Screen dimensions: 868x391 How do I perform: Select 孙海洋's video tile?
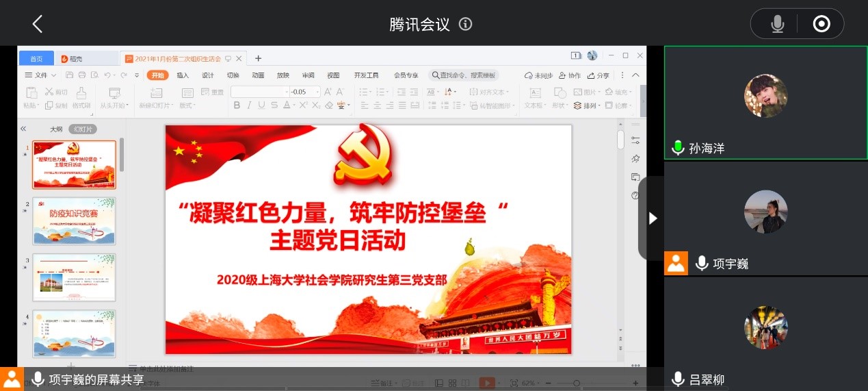click(765, 103)
